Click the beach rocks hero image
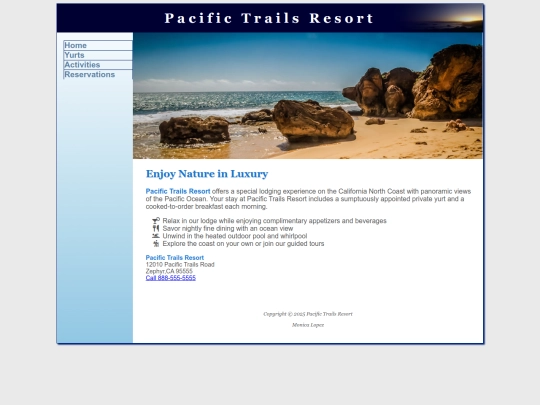Image resolution: width=540 pixels, height=405 pixels. pyautogui.click(x=308, y=96)
